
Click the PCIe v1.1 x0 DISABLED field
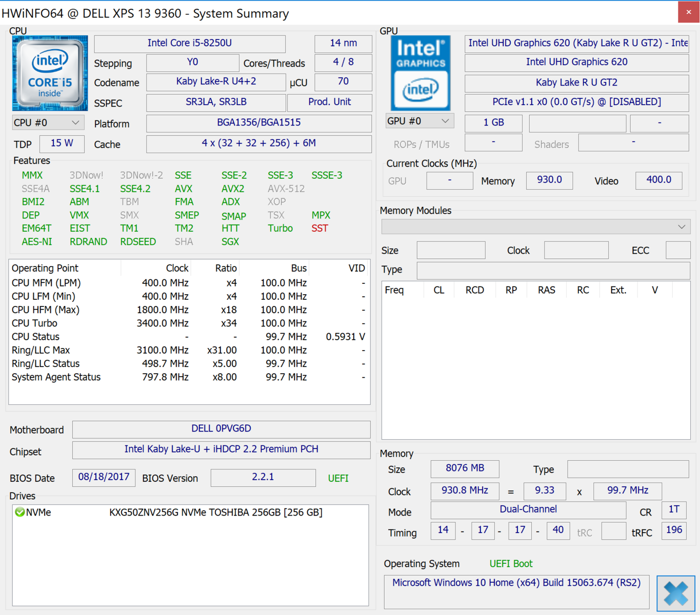577,102
